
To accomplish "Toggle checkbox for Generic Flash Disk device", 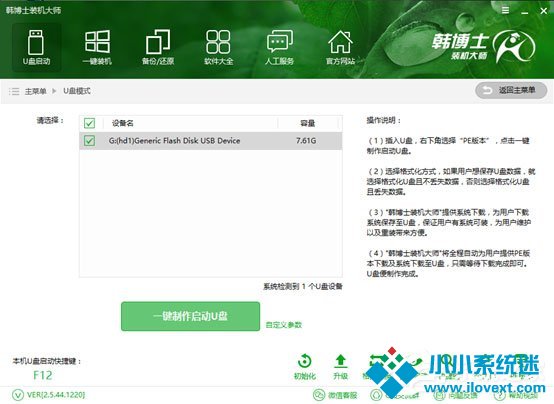I will tap(89, 141).
